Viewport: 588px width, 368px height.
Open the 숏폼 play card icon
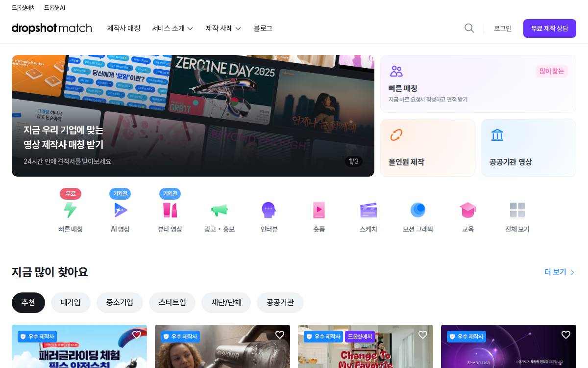[319, 210]
